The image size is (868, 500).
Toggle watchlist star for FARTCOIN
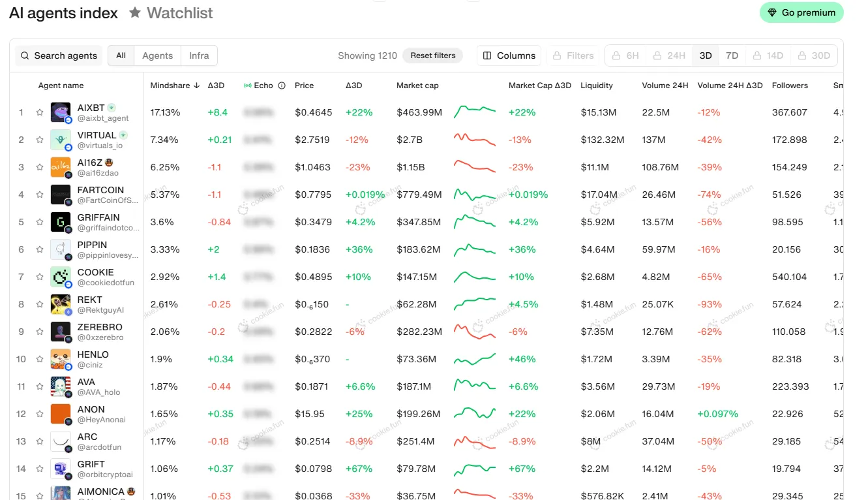(39, 195)
